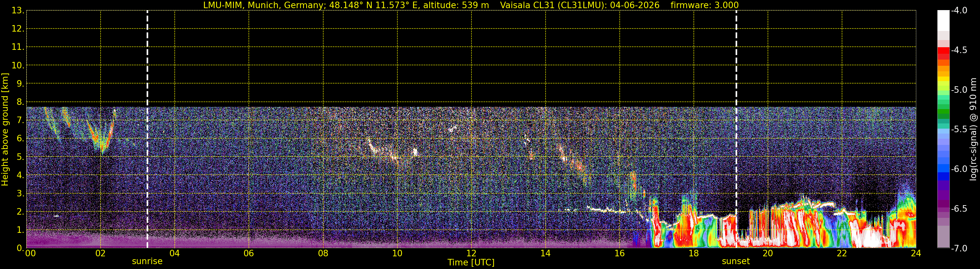Click the Time [UTC] axis label
The height and width of the screenshot is (269, 980).
[471, 262]
